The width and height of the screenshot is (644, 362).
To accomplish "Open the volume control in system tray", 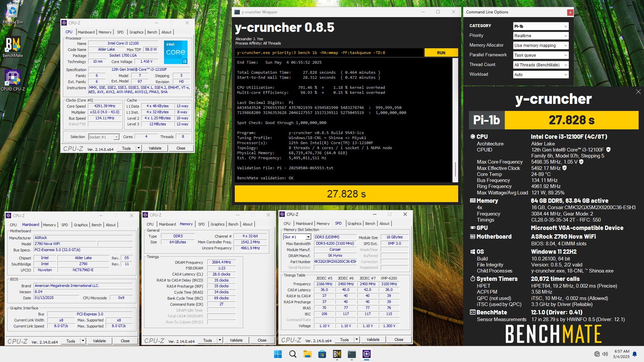I will [605, 354].
